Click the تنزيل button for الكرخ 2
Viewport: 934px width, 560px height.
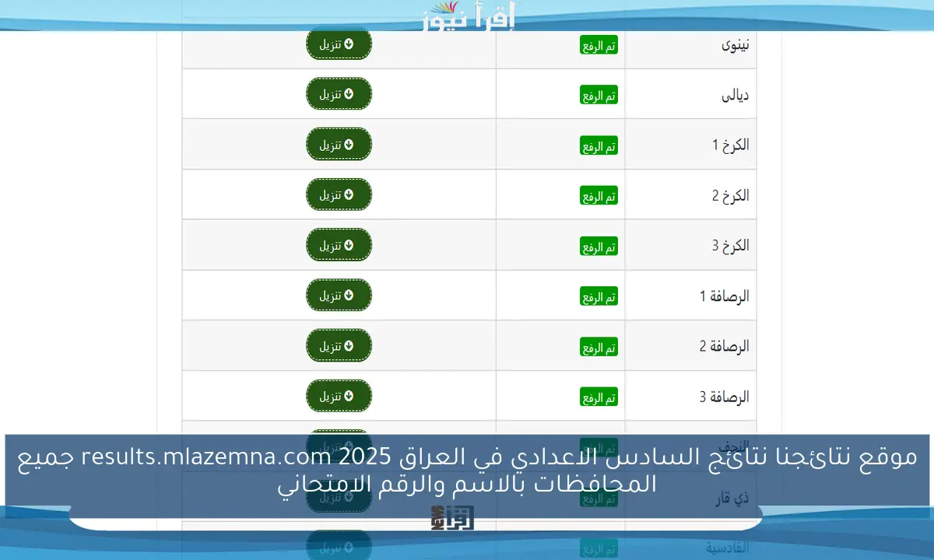coord(339,194)
